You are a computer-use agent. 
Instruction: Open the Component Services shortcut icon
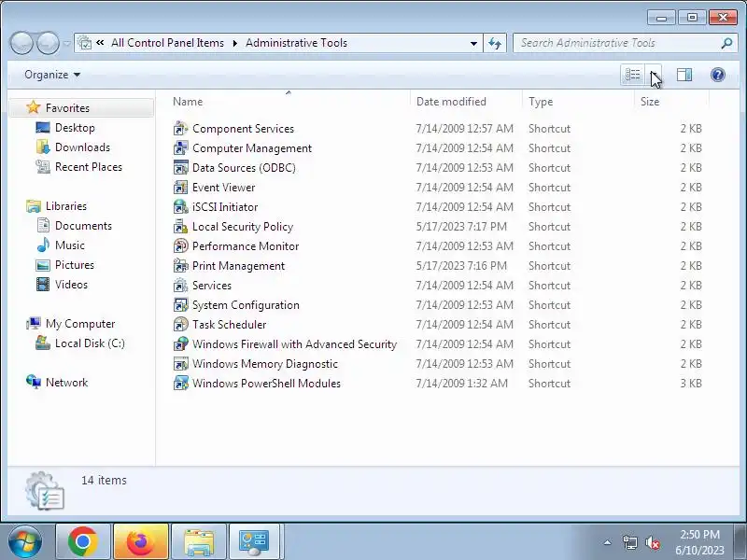(x=180, y=129)
